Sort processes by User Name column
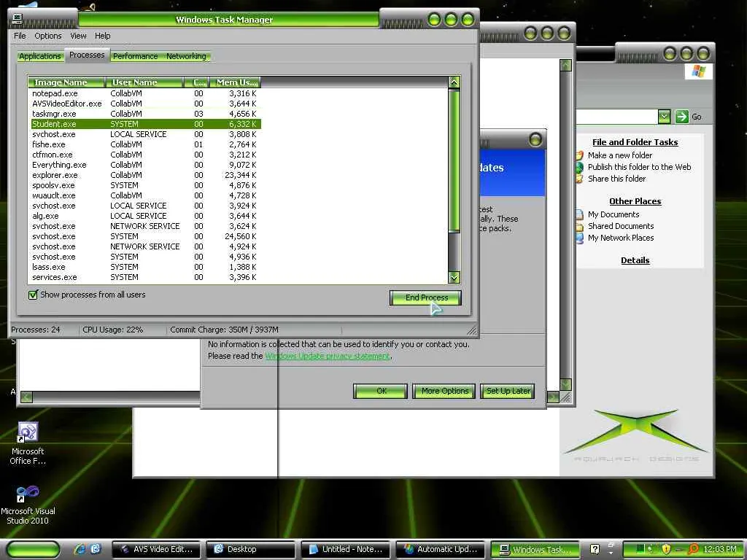 144,82
